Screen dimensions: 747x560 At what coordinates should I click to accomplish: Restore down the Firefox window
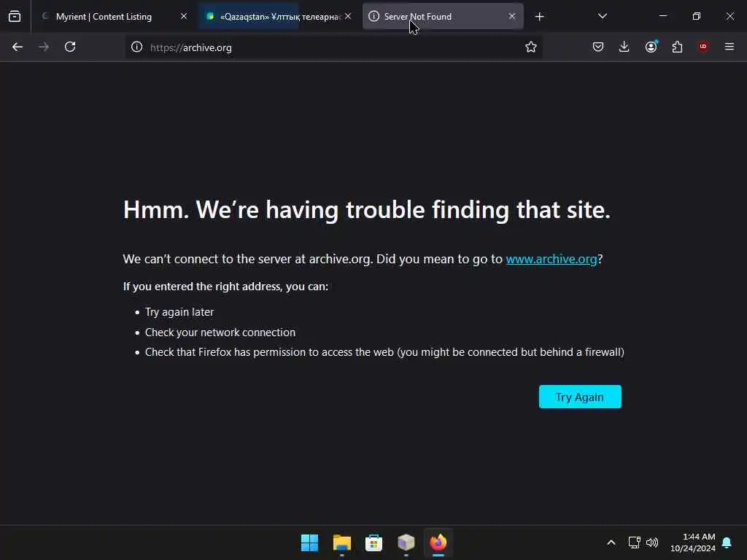point(697,16)
